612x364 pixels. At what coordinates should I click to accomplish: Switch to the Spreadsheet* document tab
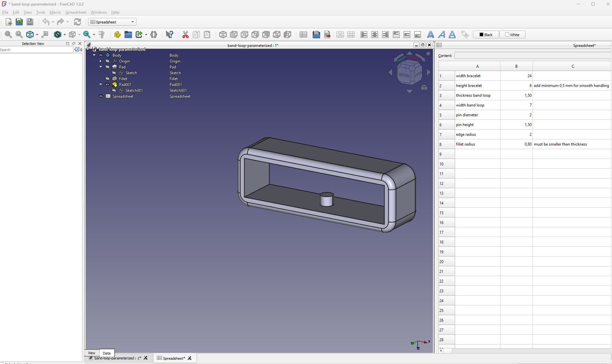coord(174,358)
